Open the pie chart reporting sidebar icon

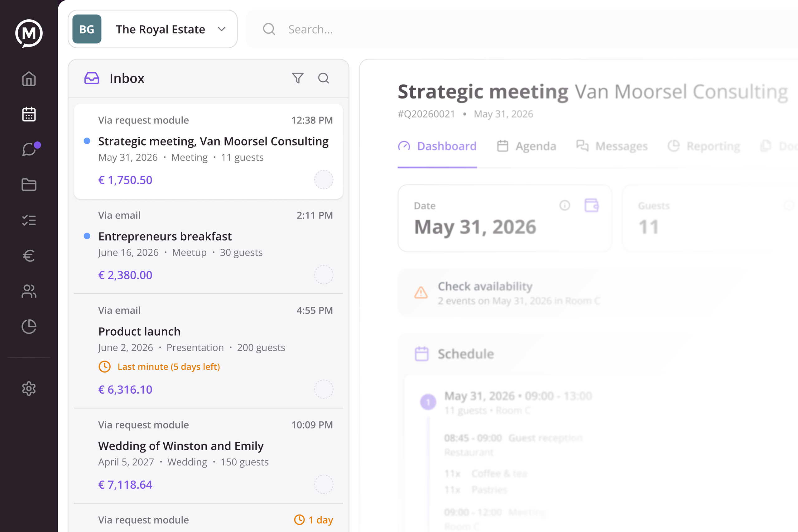click(x=29, y=326)
